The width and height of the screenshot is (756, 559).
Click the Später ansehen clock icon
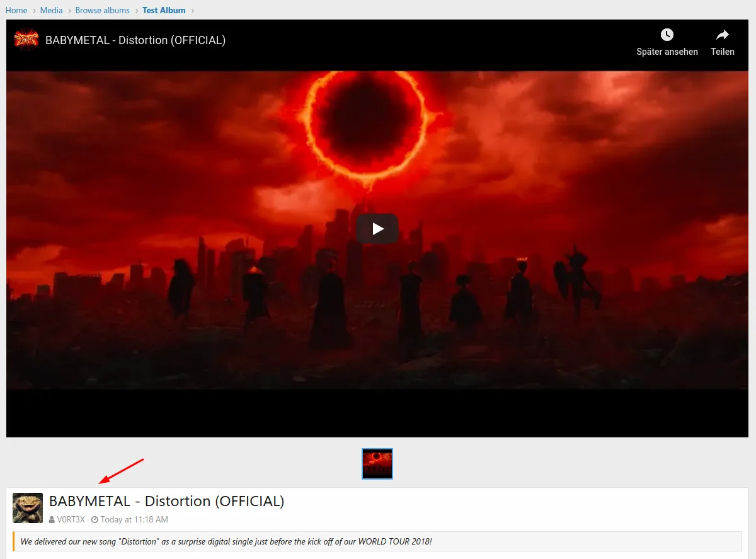pos(667,35)
